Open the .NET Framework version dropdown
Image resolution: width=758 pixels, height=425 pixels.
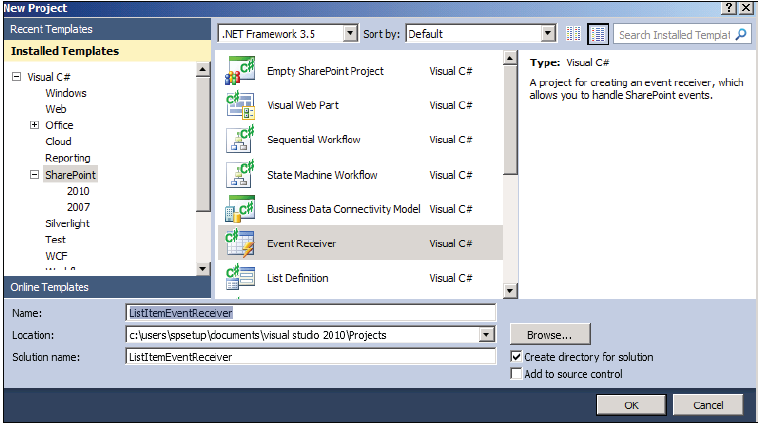pyautogui.click(x=350, y=34)
